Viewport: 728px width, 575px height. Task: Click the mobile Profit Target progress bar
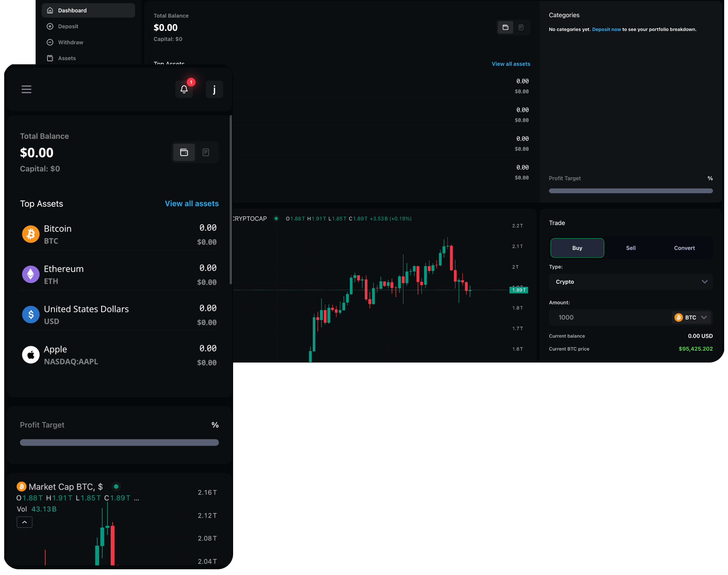tap(119, 443)
